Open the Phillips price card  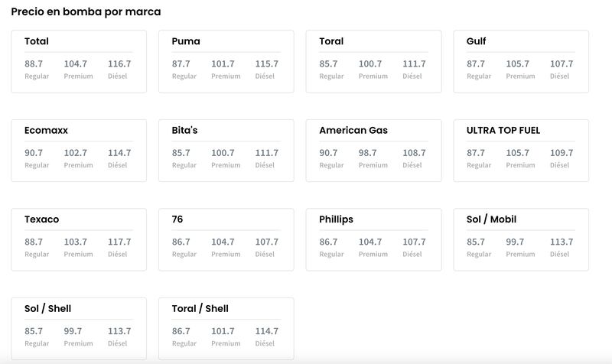[374, 239]
